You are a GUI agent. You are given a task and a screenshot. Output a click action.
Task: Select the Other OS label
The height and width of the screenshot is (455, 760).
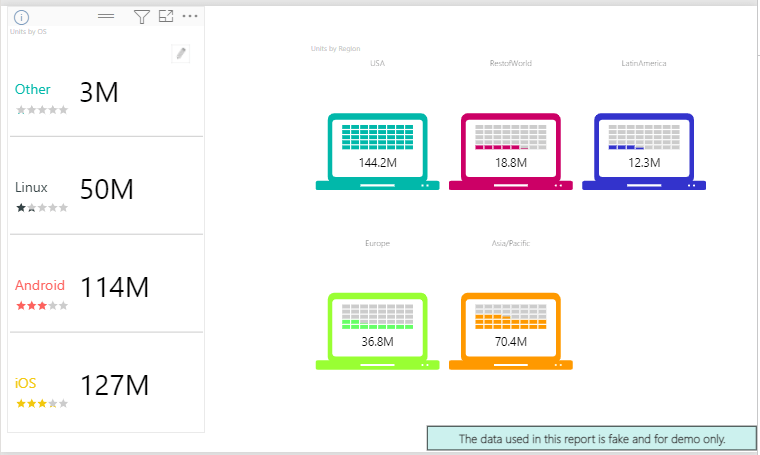point(32,89)
